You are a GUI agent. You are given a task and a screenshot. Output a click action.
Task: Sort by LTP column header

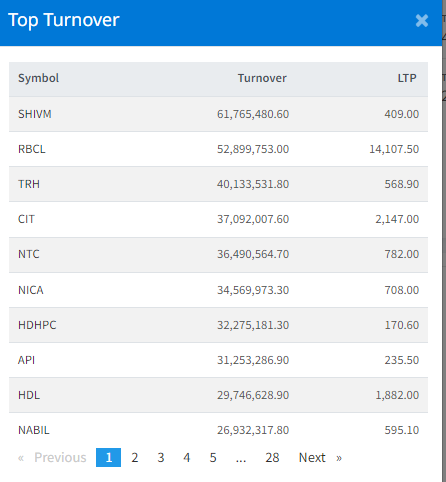tap(407, 78)
